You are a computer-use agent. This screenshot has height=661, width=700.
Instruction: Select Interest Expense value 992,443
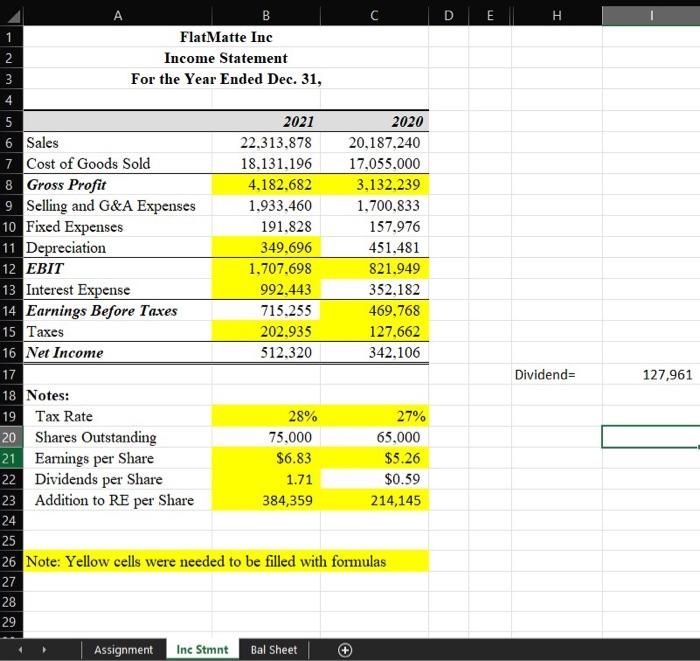(x=266, y=290)
